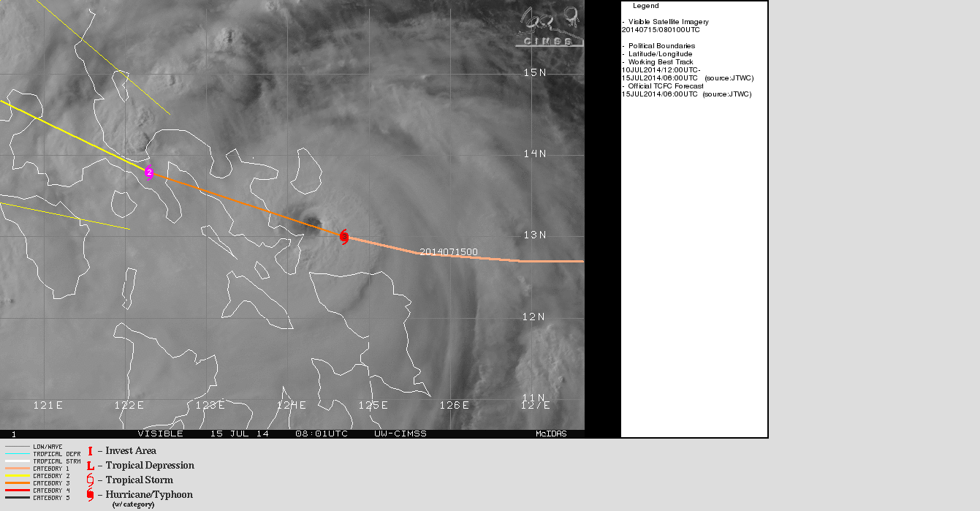The image size is (980, 511).
Task: Click the '124 E' longitude label
Action: [292, 405]
